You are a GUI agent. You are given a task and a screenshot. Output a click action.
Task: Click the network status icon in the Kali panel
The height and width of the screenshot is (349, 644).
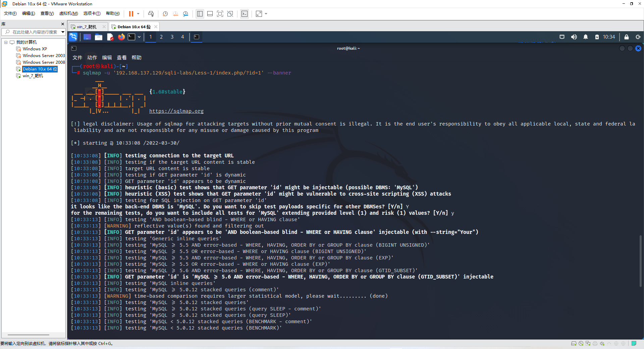562,37
